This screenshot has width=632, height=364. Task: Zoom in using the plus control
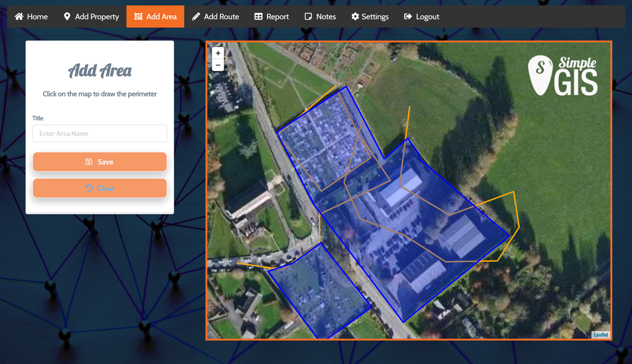click(x=218, y=53)
